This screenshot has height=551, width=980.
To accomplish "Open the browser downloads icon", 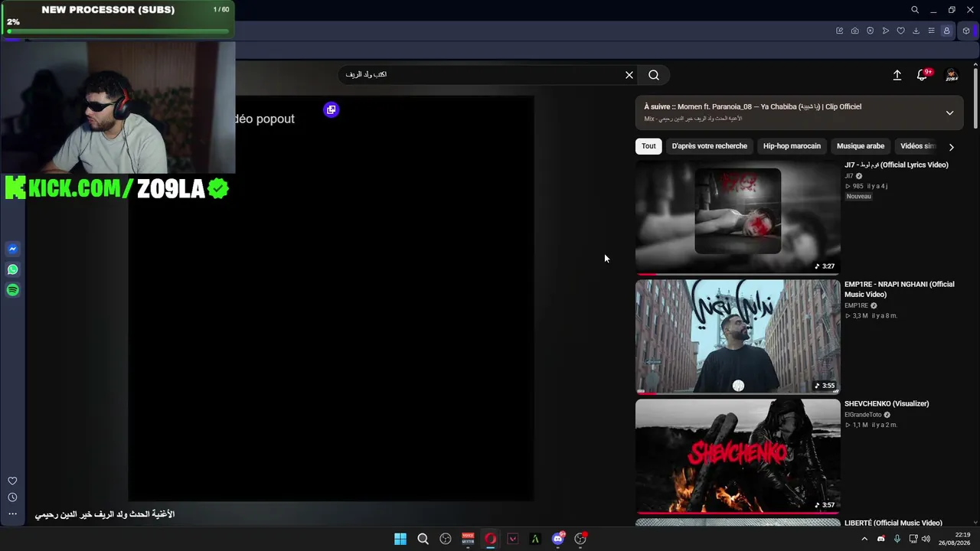I will (x=916, y=31).
